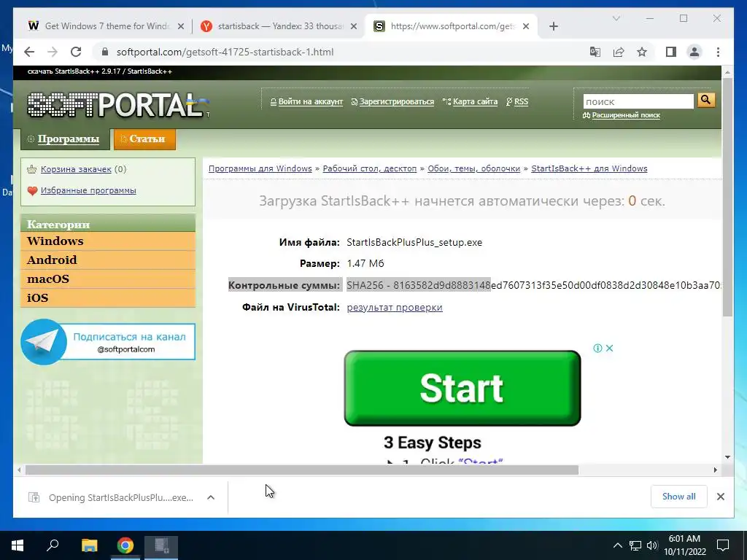Select Windows category
The width and height of the screenshot is (747, 560).
click(x=108, y=241)
